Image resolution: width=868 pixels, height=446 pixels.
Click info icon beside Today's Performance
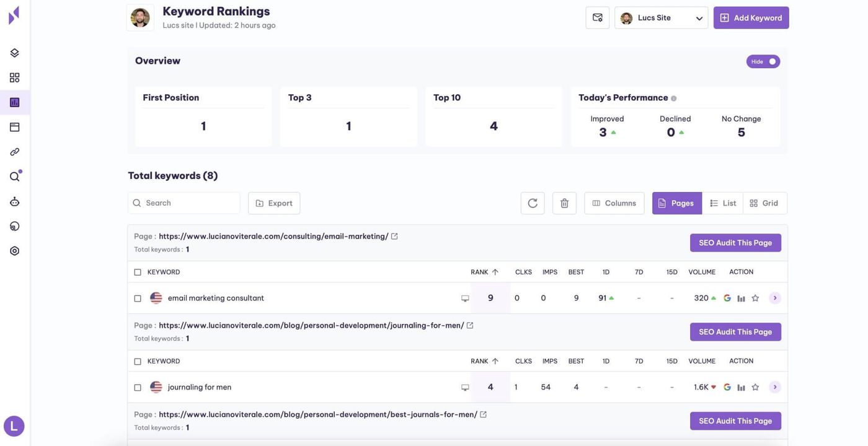pos(674,98)
